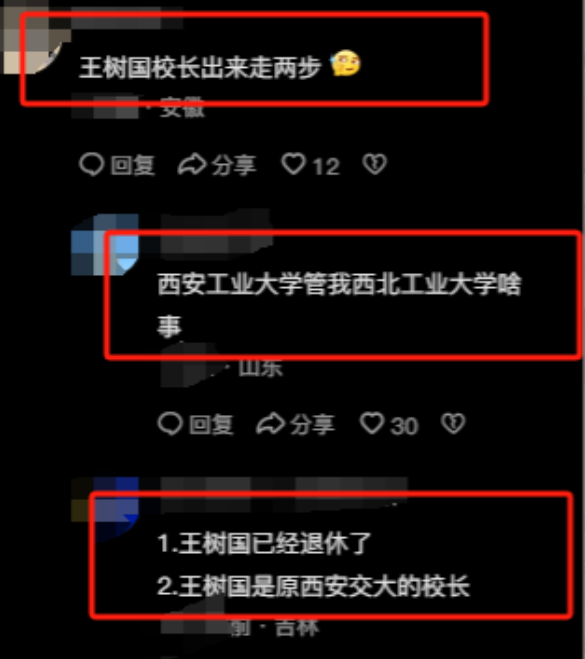Click 分享 text under first comment
This screenshot has height=659, width=585.
pos(234,165)
